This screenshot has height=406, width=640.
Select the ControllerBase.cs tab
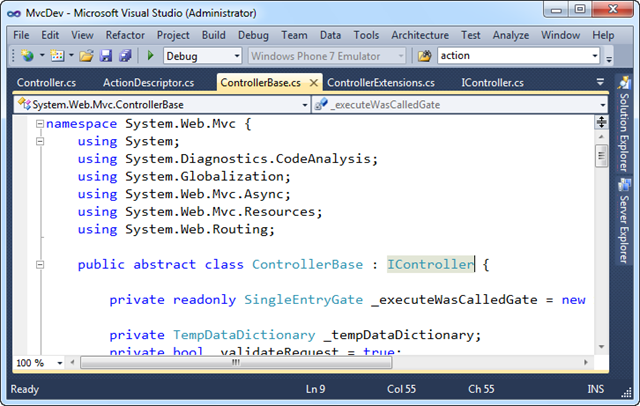pyautogui.click(x=261, y=83)
